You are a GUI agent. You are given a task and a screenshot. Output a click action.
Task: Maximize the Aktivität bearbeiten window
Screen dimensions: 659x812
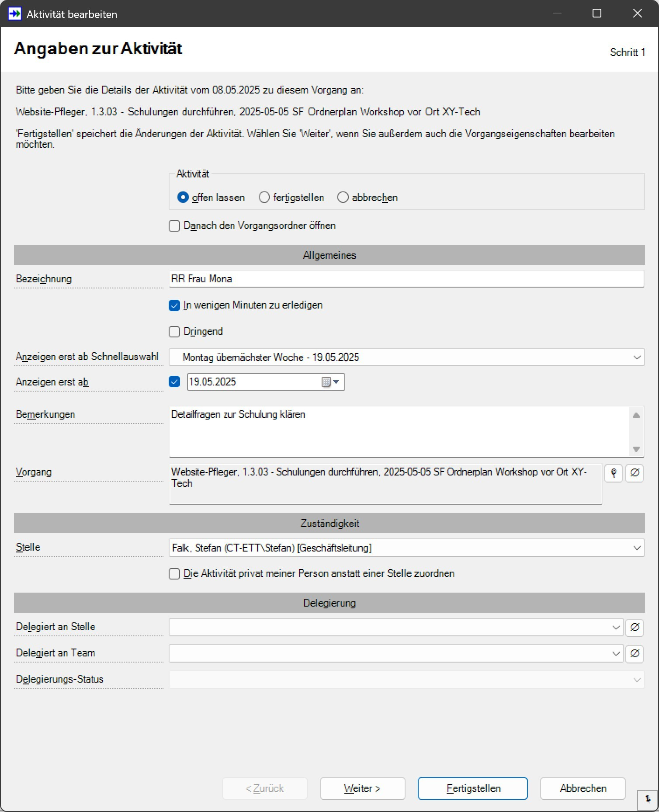point(597,14)
